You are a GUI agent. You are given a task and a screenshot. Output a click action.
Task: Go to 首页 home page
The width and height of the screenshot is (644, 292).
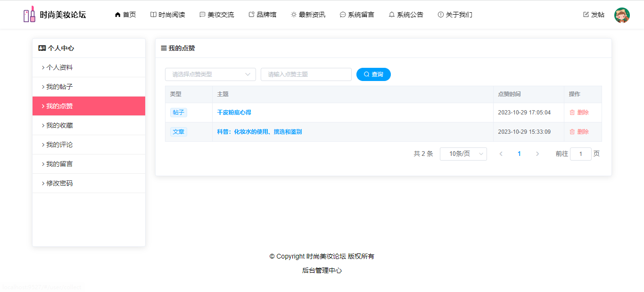click(x=125, y=15)
